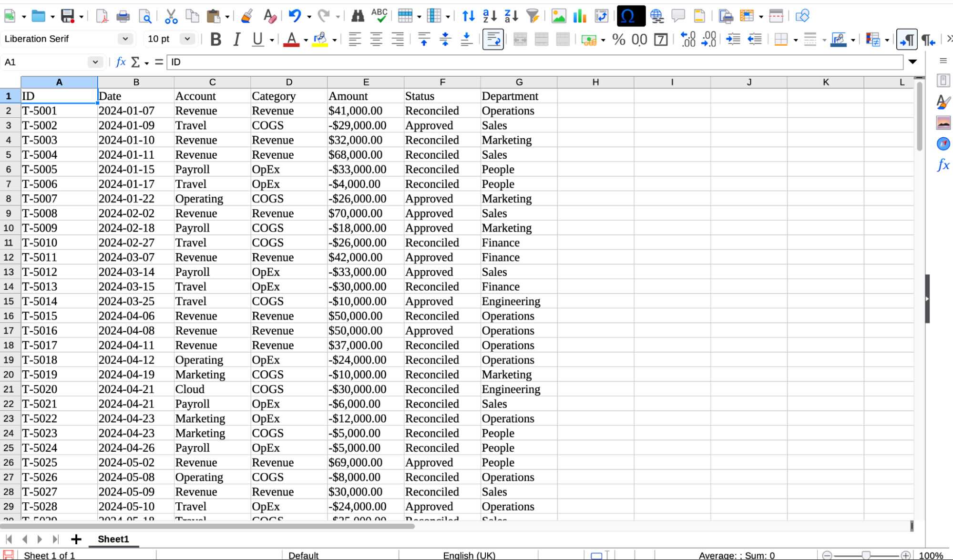The height and width of the screenshot is (560, 953).
Task: Add a decimal place
Action: click(688, 39)
